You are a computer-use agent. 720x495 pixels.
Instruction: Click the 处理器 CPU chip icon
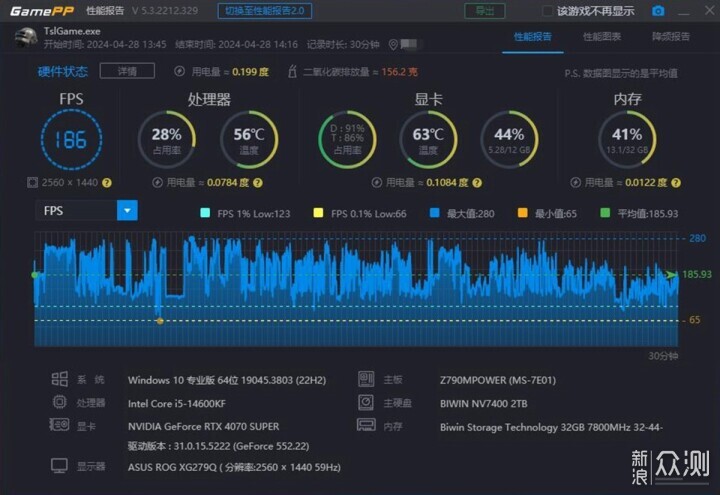click(x=59, y=402)
